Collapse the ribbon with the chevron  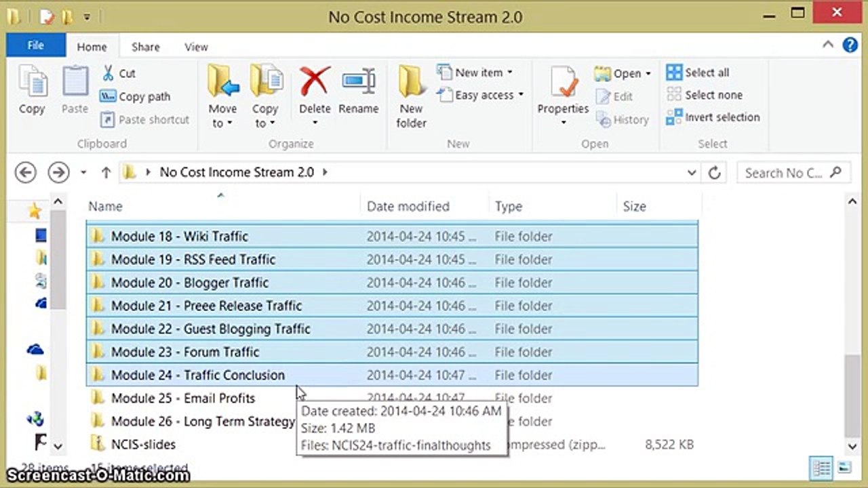click(828, 45)
